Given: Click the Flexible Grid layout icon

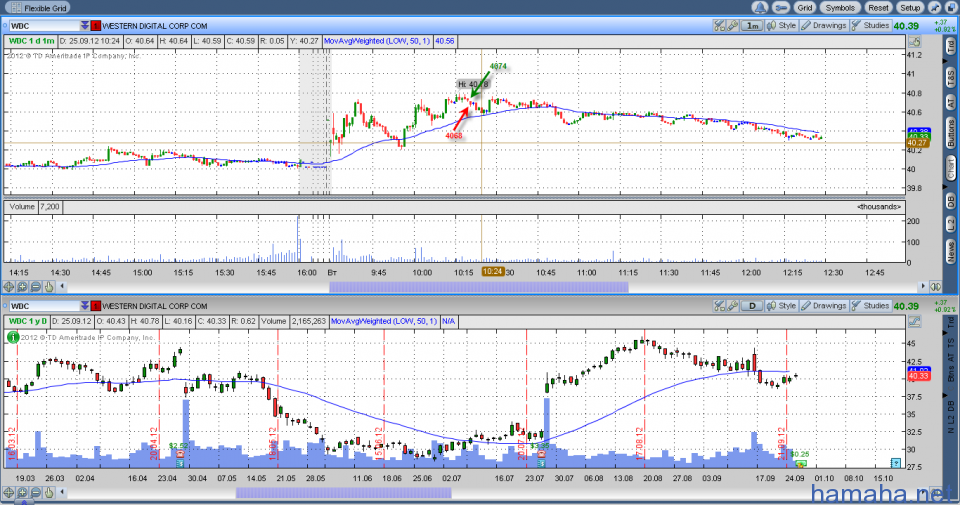Looking at the screenshot, I should pyautogui.click(x=17, y=8).
